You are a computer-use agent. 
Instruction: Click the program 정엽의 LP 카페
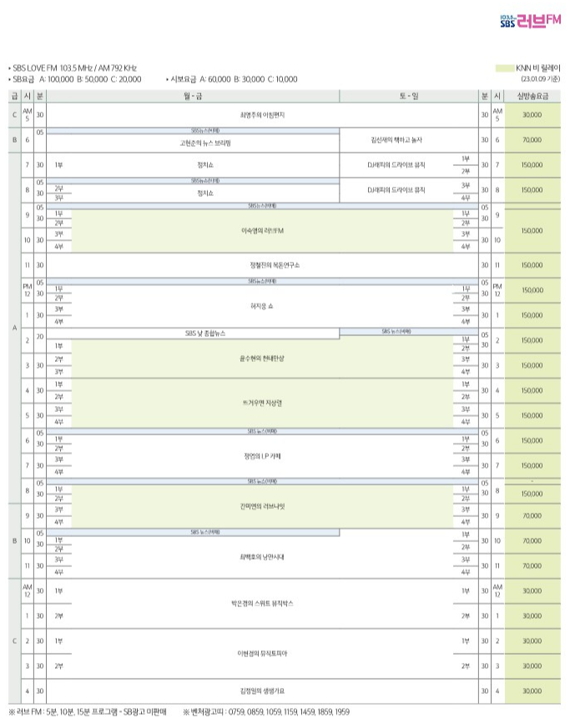[262, 456]
